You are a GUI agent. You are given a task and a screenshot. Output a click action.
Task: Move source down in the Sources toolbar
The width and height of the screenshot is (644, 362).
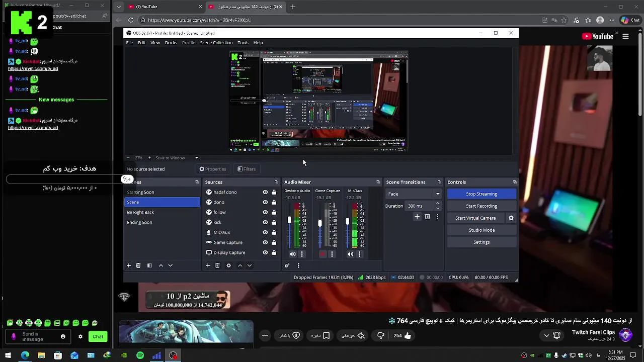pos(249,265)
